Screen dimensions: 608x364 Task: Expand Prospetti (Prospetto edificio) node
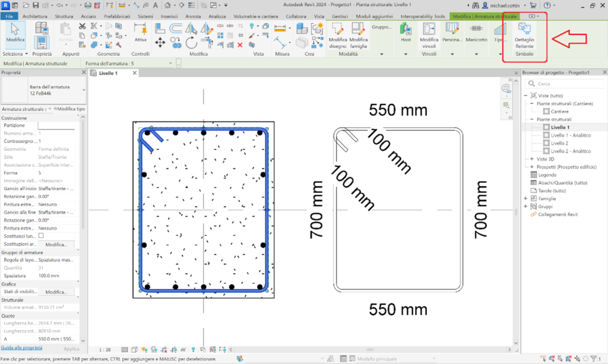coord(532,167)
